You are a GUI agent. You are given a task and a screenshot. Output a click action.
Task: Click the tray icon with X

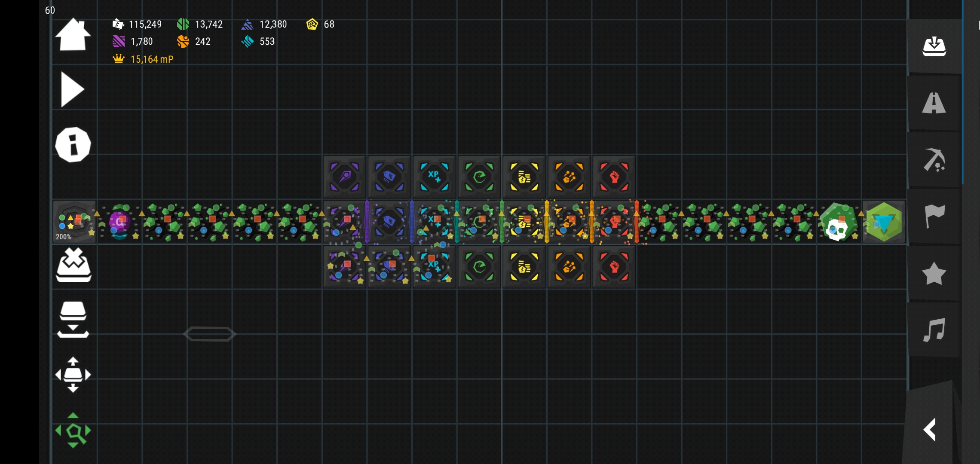pos(73,266)
